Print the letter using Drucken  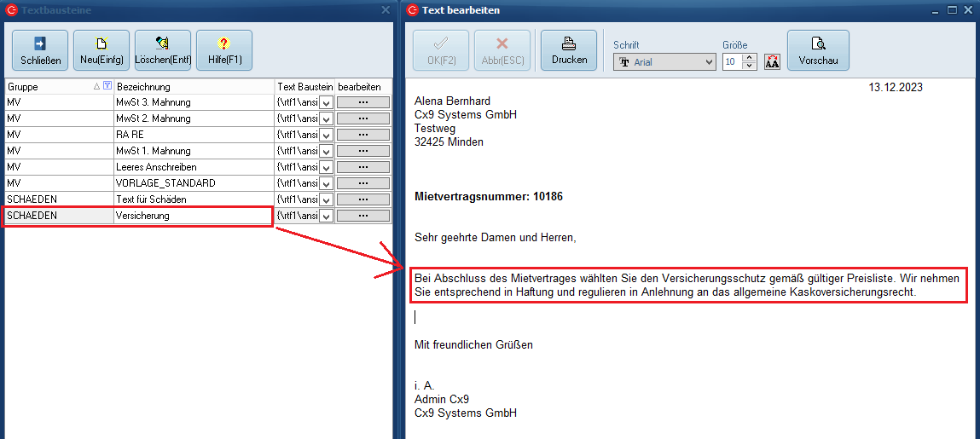pos(569,50)
